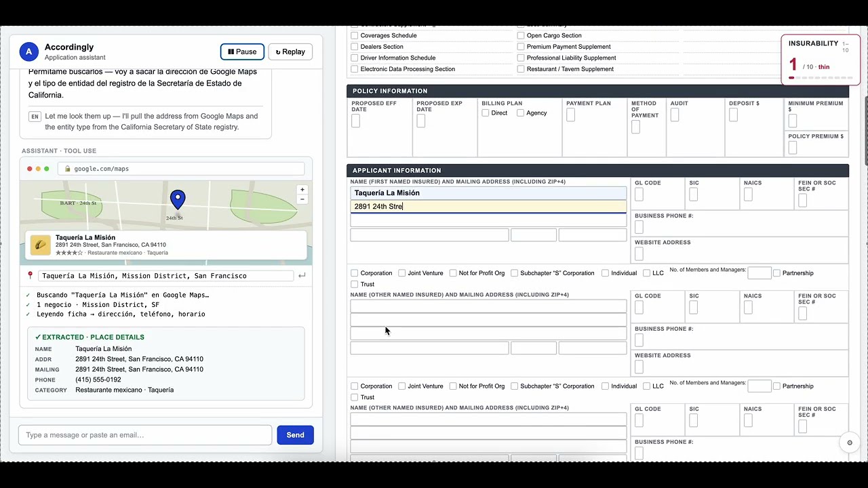Image resolution: width=868 pixels, height=488 pixels.
Task: Enable Open Cargo Section checkbox
Action: point(521,35)
